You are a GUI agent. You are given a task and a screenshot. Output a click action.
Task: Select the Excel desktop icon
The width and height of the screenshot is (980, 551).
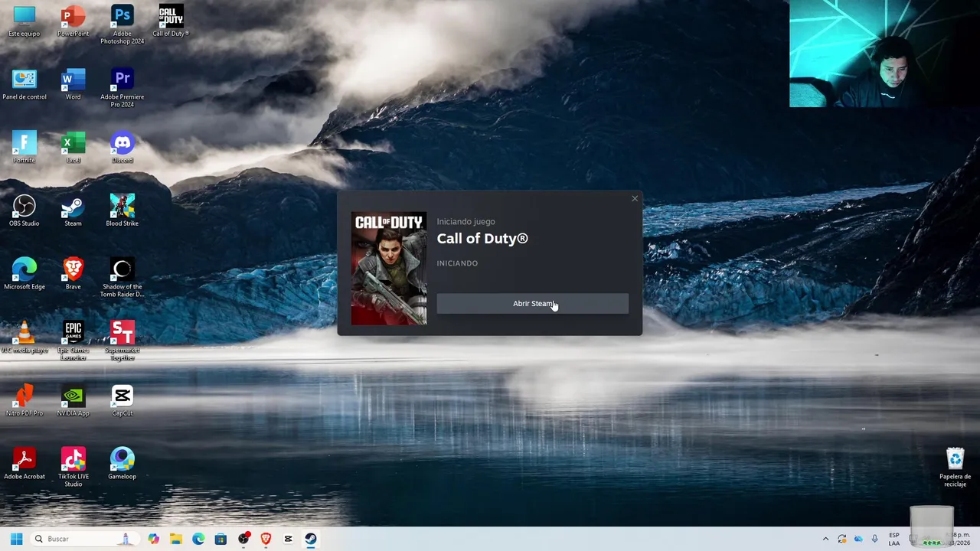(x=73, y=148)
